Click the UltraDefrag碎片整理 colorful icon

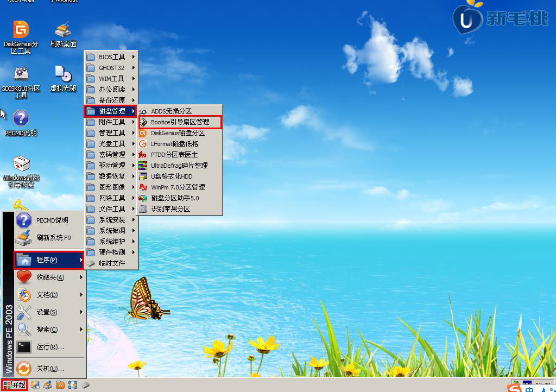(x=143, y=166)
